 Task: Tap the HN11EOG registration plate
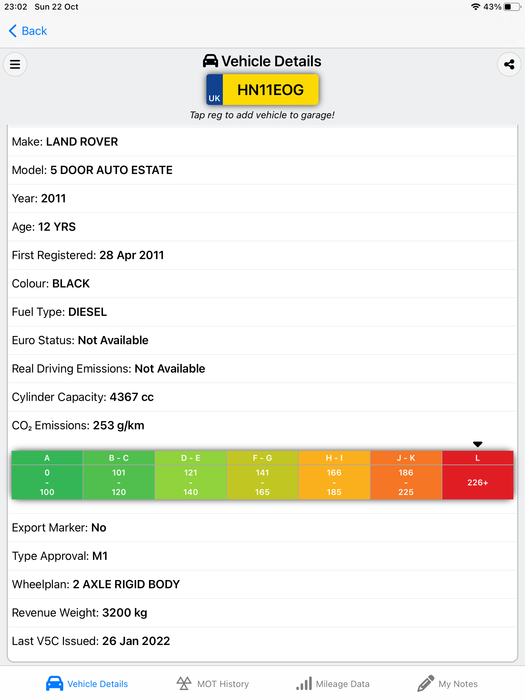pyautogui.click(x=262, y=89)
